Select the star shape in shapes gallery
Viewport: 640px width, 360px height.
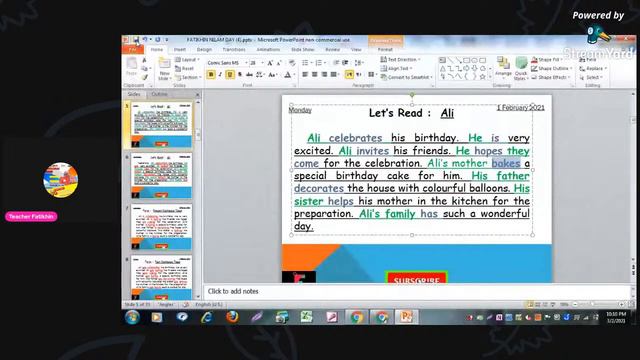click(483, 76)
